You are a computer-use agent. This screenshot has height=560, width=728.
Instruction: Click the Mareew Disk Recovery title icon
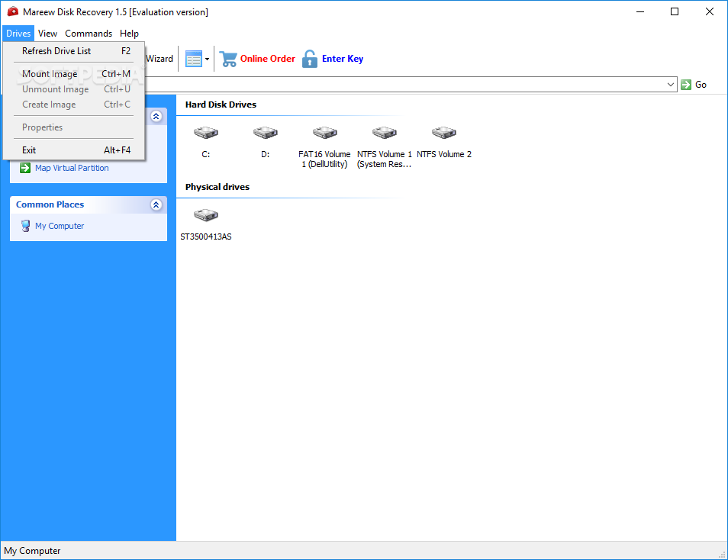(x=12, y=11)
